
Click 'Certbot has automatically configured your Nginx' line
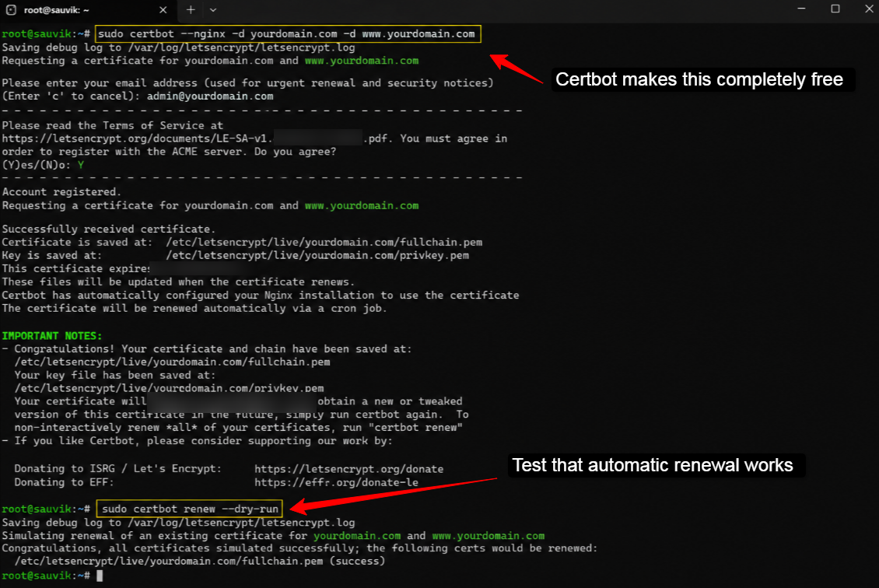tap(260, 296)
